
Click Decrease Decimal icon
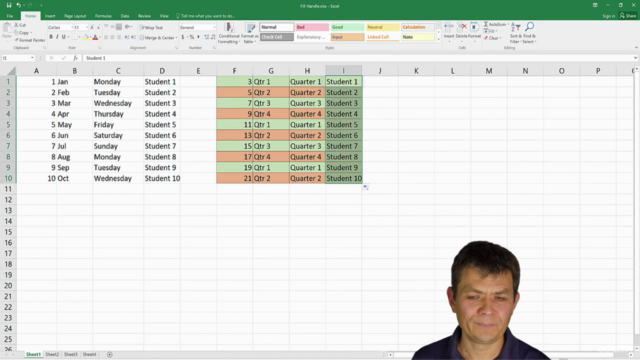pos(213,37)
